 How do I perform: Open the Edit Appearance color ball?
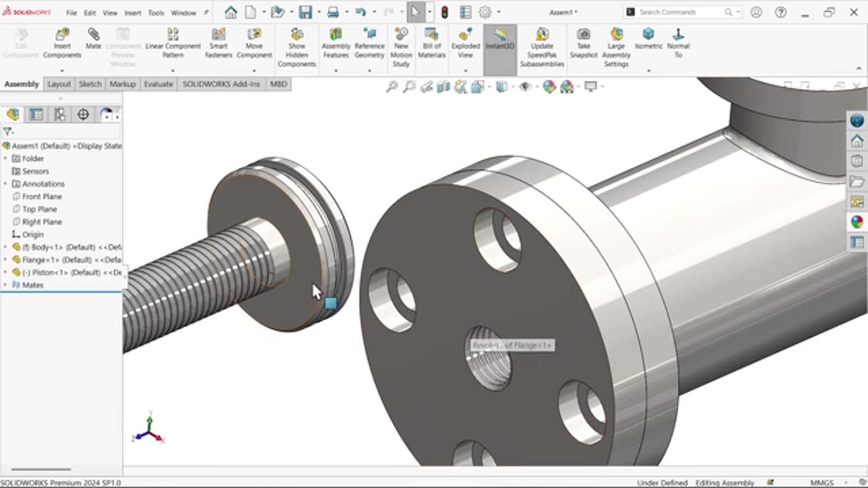549,87
